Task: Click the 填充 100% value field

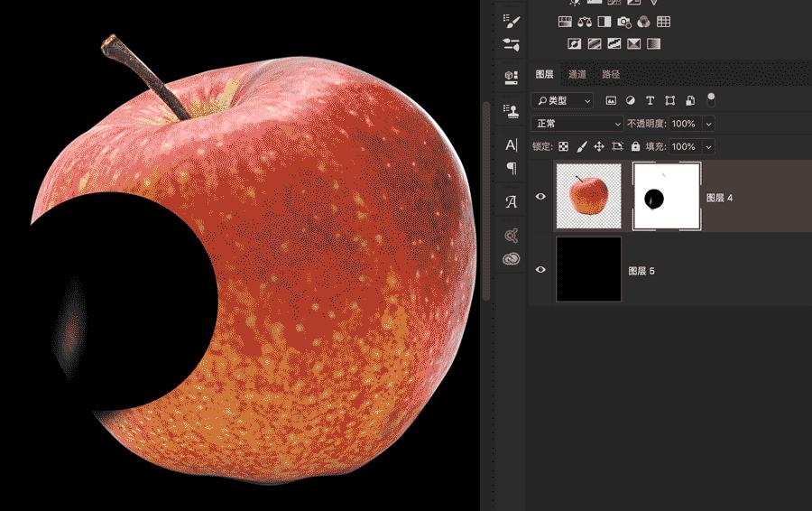Action: point(684,146)
